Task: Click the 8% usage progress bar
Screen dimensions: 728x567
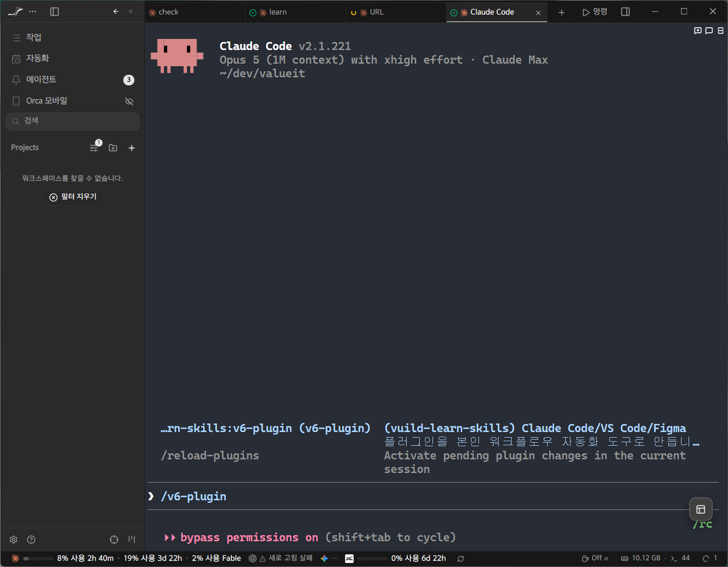Action: coord(38,558)
